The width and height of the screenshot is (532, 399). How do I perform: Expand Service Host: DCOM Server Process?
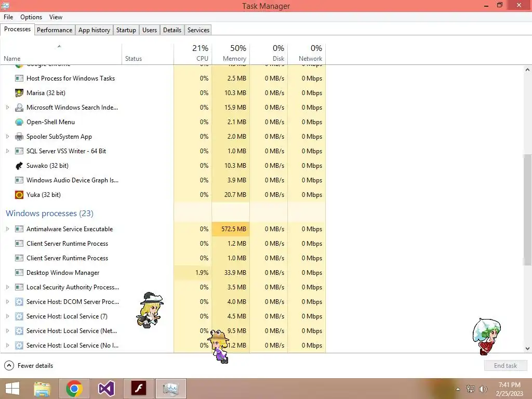click(x=7, y=302)
